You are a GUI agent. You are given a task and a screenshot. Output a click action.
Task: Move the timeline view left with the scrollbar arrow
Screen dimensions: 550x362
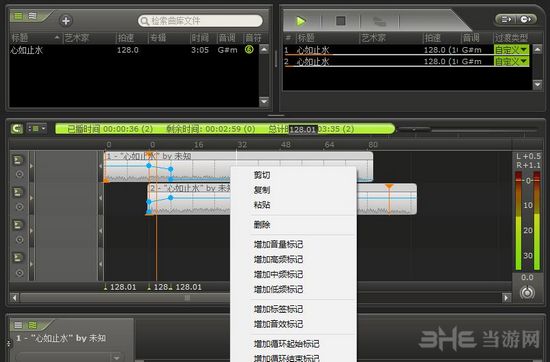coord(14,298)
